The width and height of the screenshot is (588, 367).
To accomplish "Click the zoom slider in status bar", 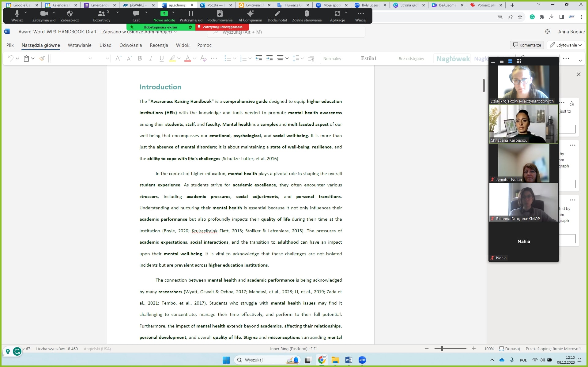I will [x=442, y=349].
